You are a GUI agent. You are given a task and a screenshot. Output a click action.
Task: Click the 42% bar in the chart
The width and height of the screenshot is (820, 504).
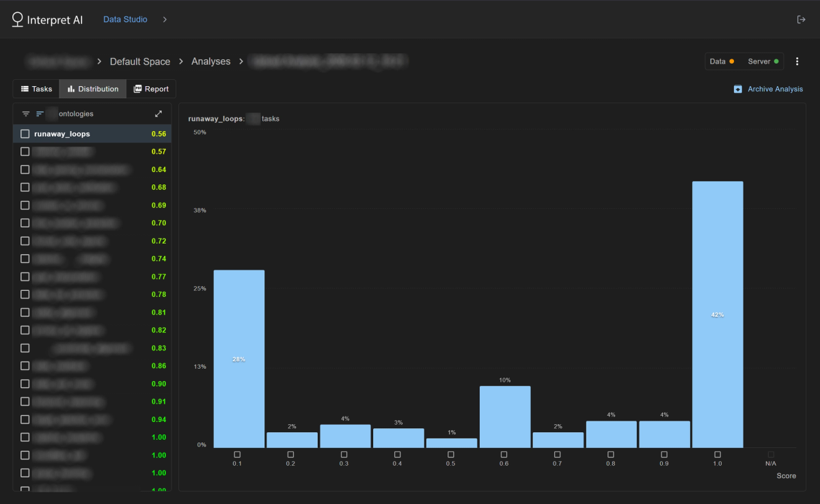pyautogui.click(x=717, y=314)
